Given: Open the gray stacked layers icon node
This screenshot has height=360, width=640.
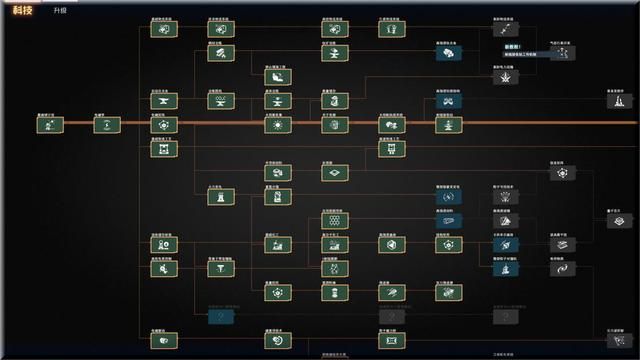Looking at the screenshot, I should (562, 245).
